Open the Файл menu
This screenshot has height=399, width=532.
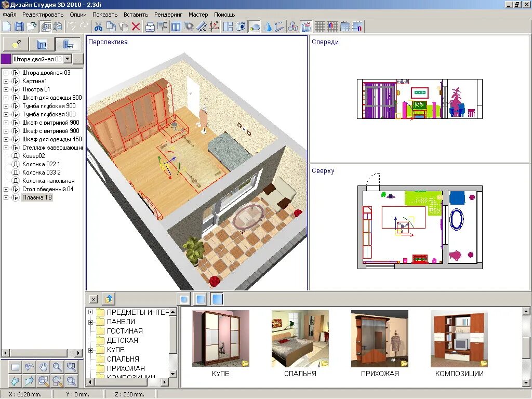[x=9, y=15]
